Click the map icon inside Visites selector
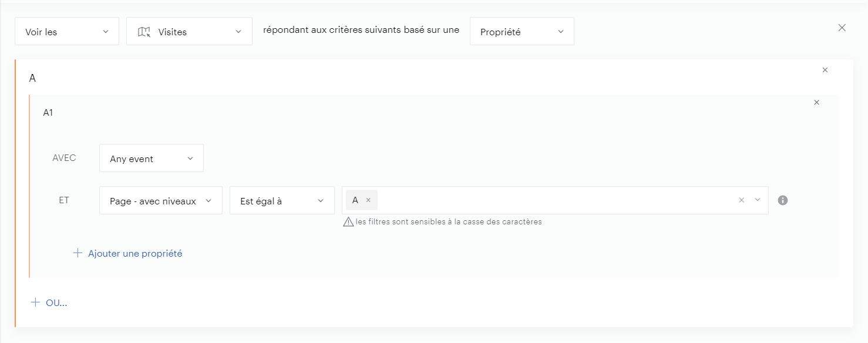Screen dimensions: 868x343 [x=144, y=32]
